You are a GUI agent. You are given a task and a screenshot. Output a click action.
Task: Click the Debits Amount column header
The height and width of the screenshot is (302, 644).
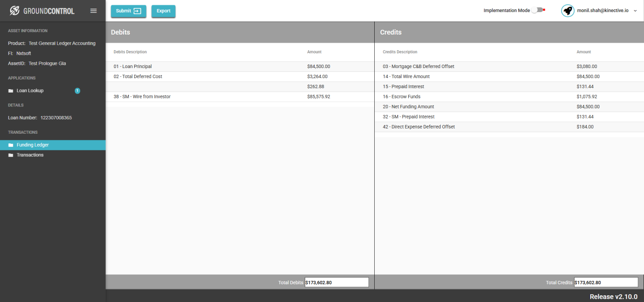click(x=314, y=52)
